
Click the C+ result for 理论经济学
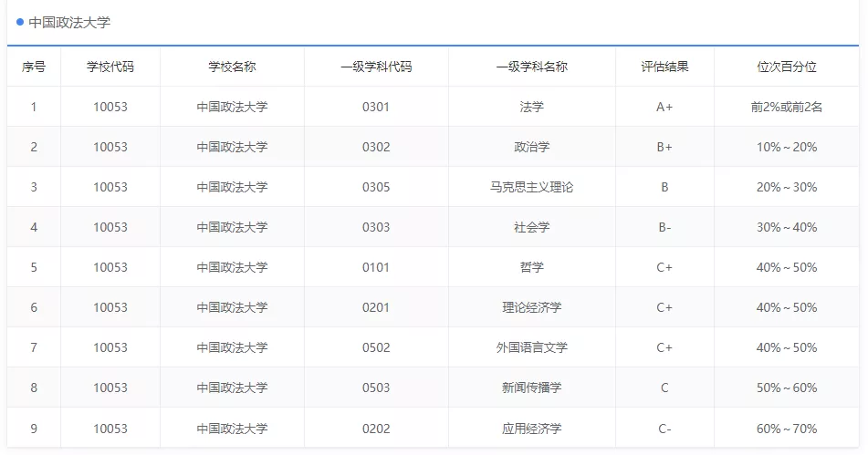pos(664,307)
